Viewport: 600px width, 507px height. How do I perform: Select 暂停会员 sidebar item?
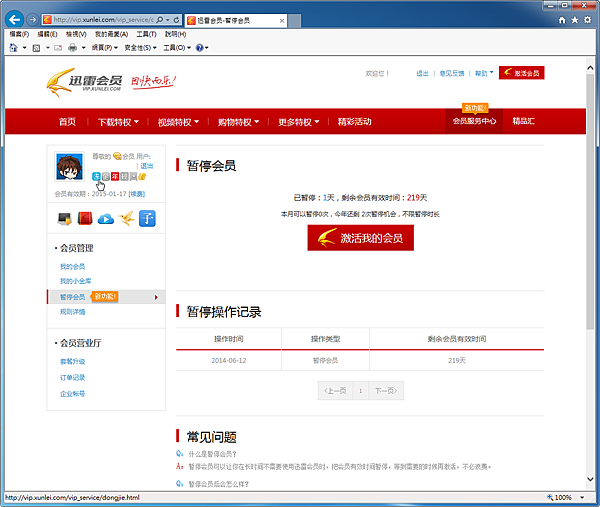tap(106, 297)
